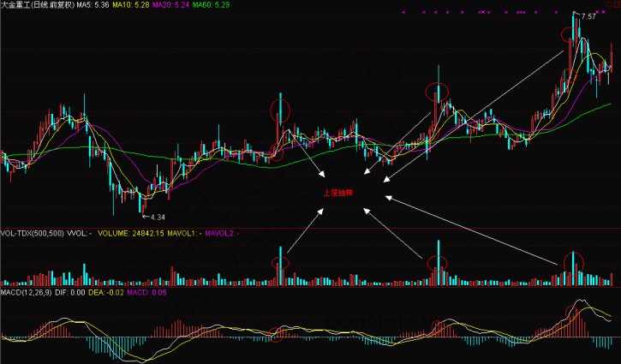
Task: Click the green MA60 indicator label
Action: 221,5
